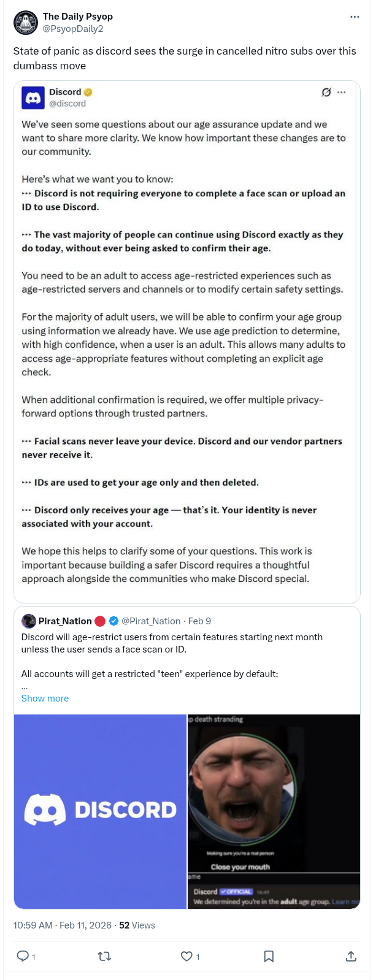The image size is (373, 980).
Task: Open the Discord logo image
Action: pos(100,811)
